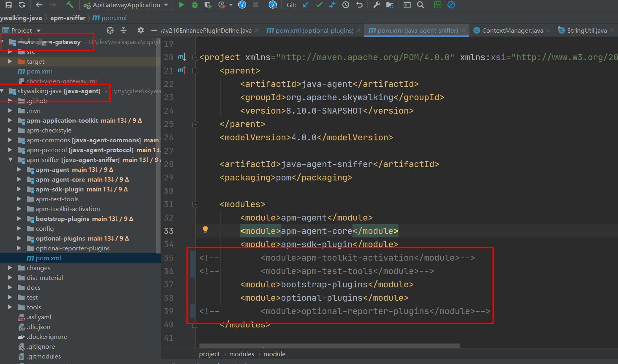618x364 pixels.
Task: Click the Synchronize/Reload icon
Action: (x=22, y=5)
